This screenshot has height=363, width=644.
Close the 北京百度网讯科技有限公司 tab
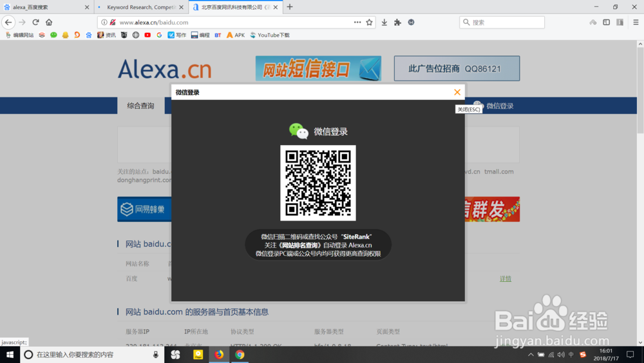pyautogui.click(x=276, y=7)
